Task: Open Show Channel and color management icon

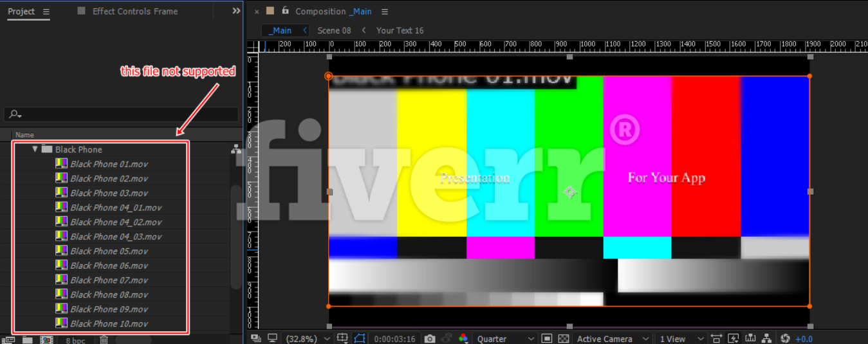Action: (x=463, y=338)
